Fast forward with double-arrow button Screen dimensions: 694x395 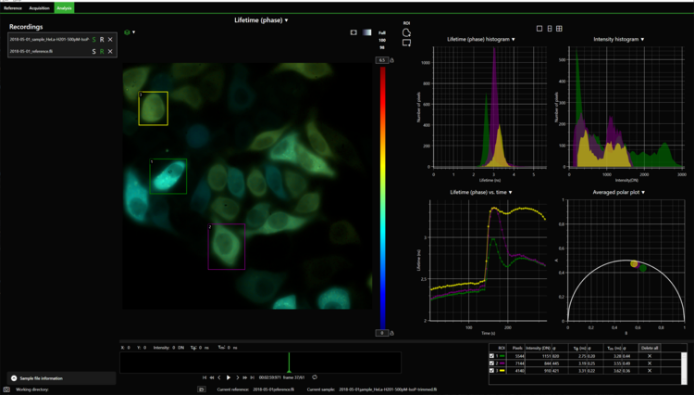pyautogui.click(x=245, y=378)
